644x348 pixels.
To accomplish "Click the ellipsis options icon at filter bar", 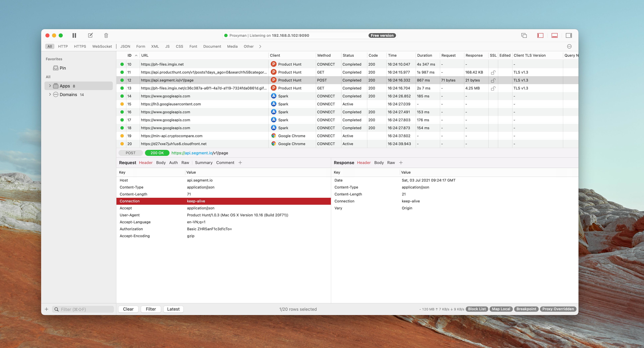I will (569, 46).
